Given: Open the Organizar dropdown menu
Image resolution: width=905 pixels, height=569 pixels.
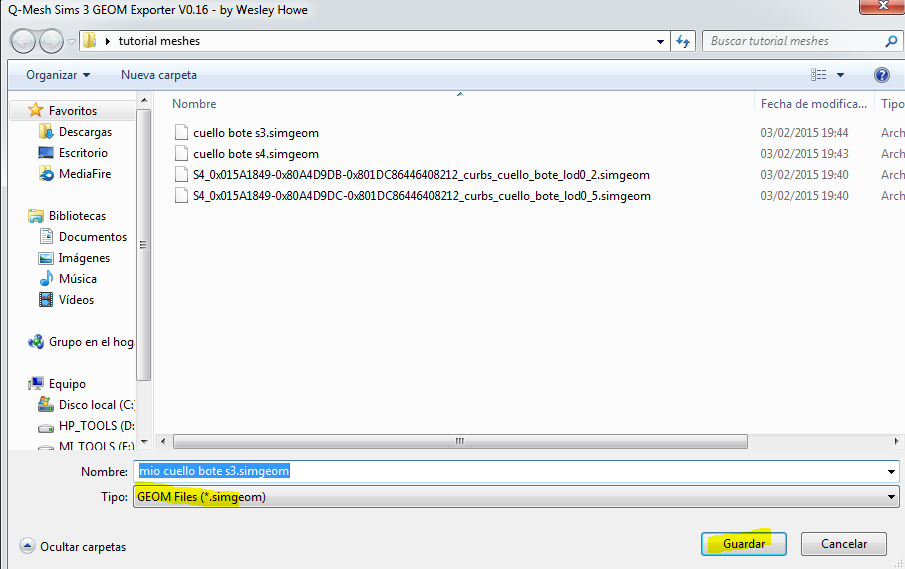Looking at the screenshot, I should (58, 75).
